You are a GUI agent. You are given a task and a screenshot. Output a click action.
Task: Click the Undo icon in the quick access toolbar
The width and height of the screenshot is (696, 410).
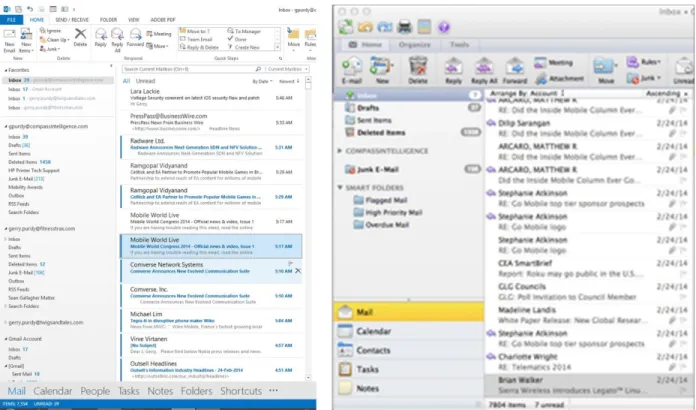[x=30, y=9]
